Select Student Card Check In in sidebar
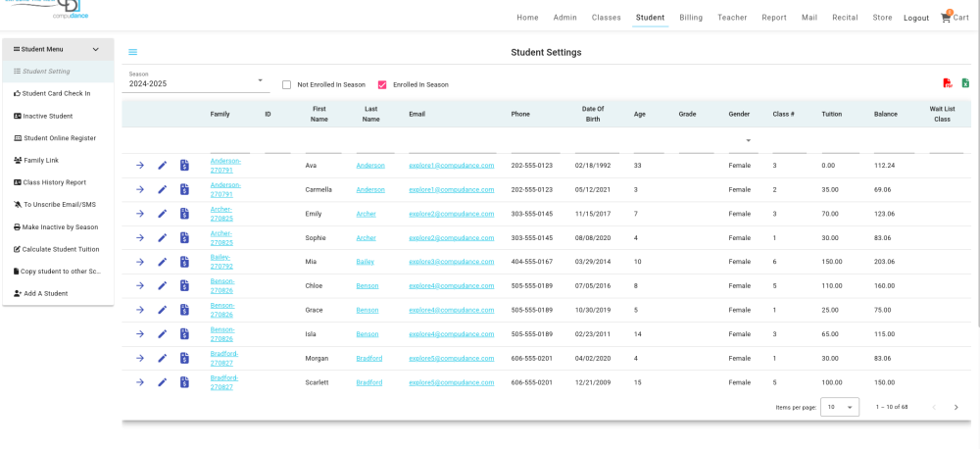980x449 pixels. (58, 94)
